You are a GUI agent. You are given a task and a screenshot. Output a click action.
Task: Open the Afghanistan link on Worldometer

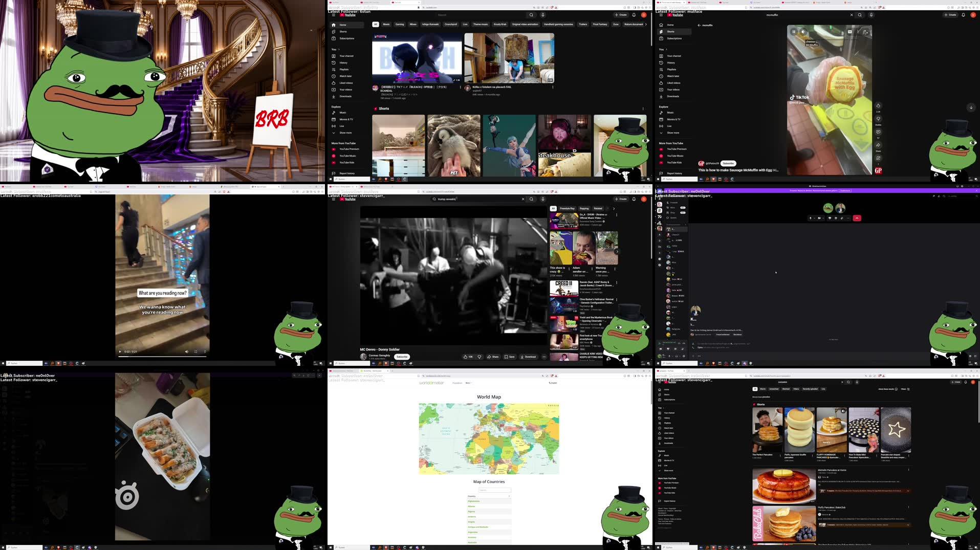[x=473, y=501]
